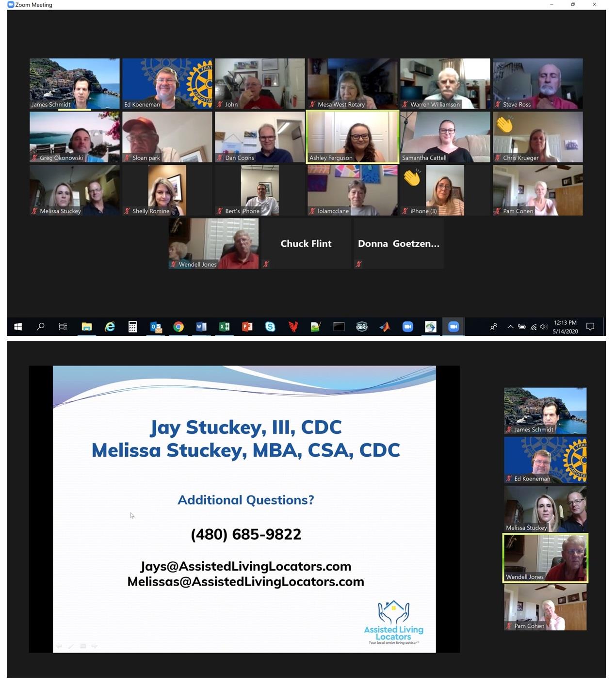Screen dimensions: 616x685
Task: Switch to Excel in the taskbar
Action: click(224, 327)
